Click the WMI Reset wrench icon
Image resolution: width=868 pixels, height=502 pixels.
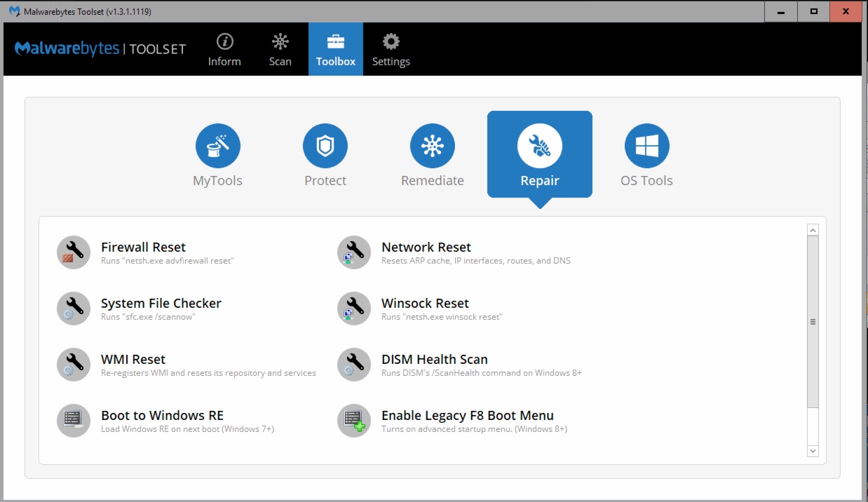click(x=74, y=365)
